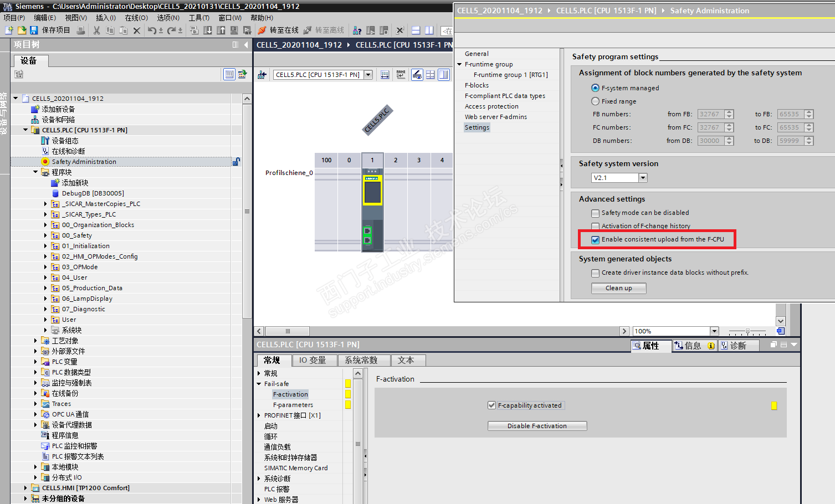Go online with 转至在线 button
The width and height of the screenshot is (835, 504).
[278, 30]
